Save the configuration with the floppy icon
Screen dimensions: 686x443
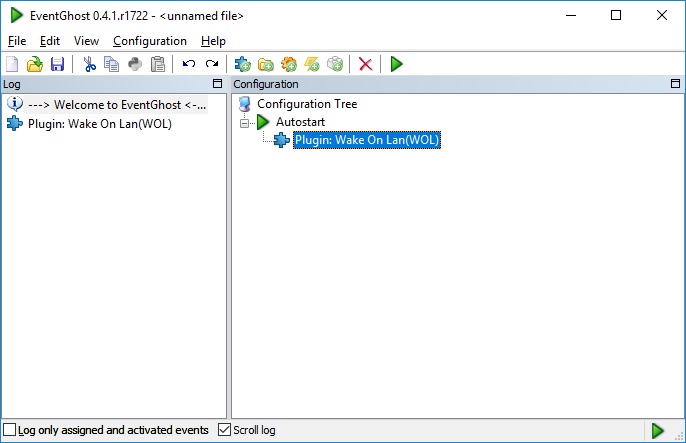[57, 64]
